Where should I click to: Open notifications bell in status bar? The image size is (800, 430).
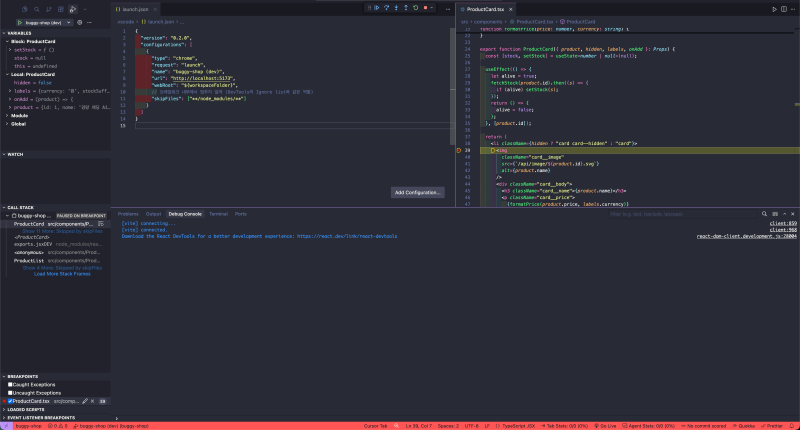[x=792, y=426]
